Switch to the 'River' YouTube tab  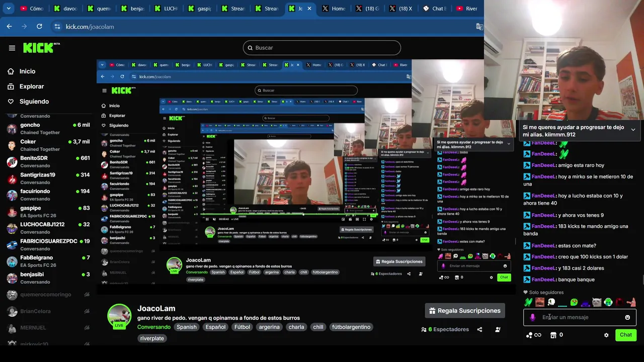tap(467, 9)
